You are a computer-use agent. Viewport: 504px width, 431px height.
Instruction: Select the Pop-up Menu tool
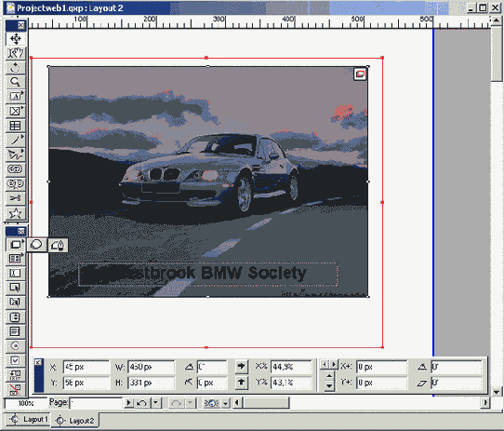click(x=15, y=317)
